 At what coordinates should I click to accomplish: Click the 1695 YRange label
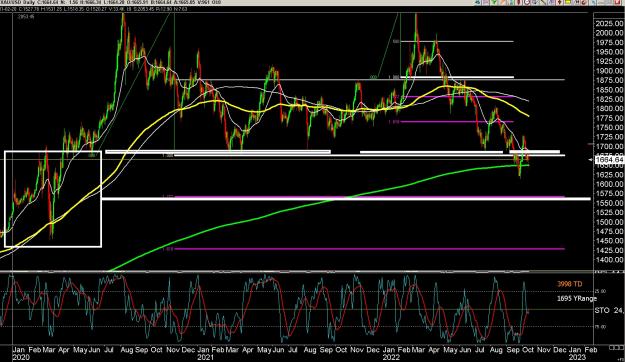577,298
